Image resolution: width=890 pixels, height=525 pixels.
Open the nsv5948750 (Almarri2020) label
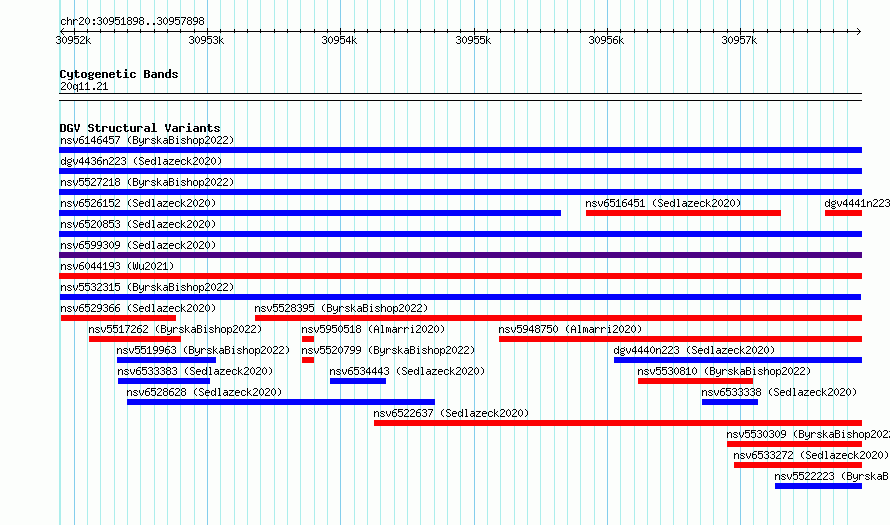[x=570, y=329]
